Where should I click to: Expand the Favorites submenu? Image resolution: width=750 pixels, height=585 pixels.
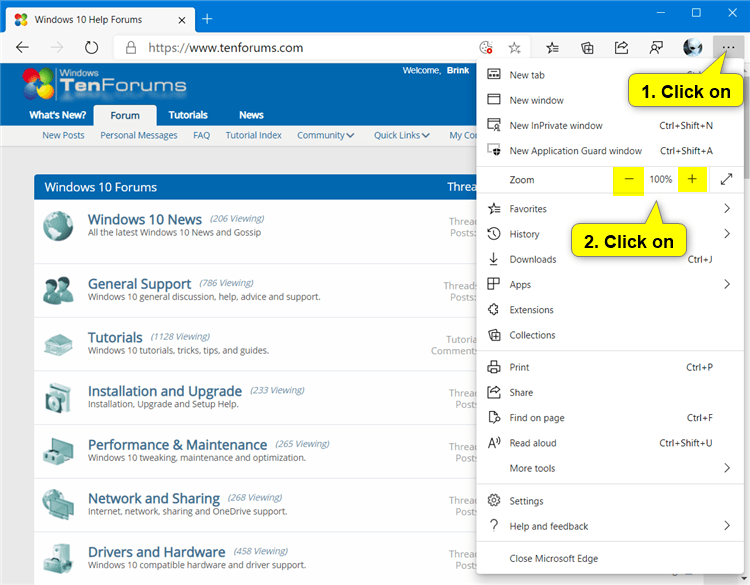pos(610,209)
